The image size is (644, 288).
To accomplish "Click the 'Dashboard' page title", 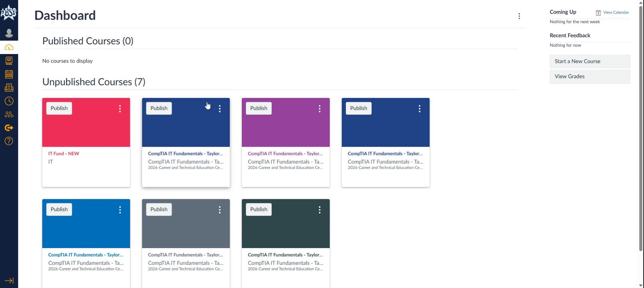I will pos(65,15).
